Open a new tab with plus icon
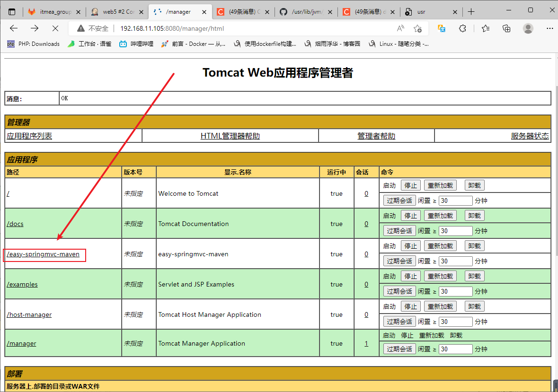 click(471, 12)
